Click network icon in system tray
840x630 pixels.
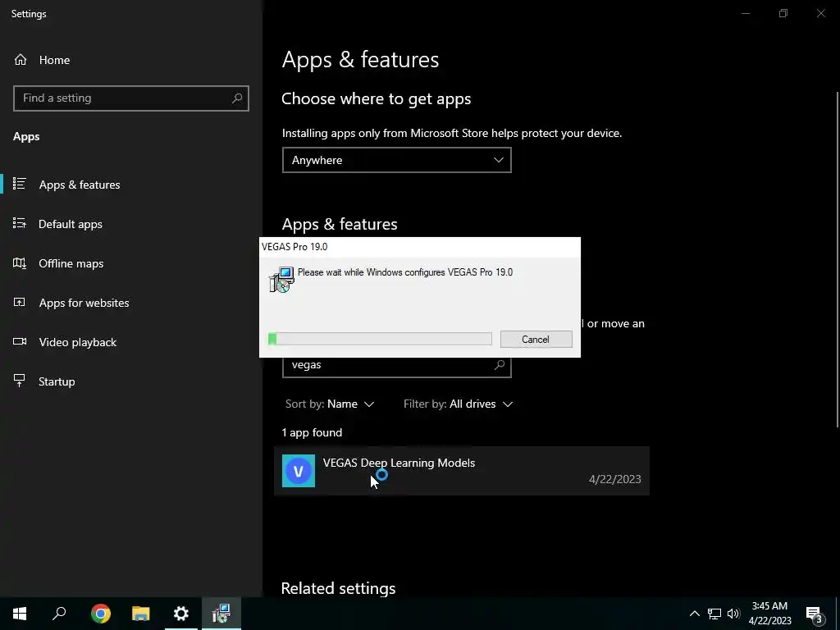click(x=714, y=614)
